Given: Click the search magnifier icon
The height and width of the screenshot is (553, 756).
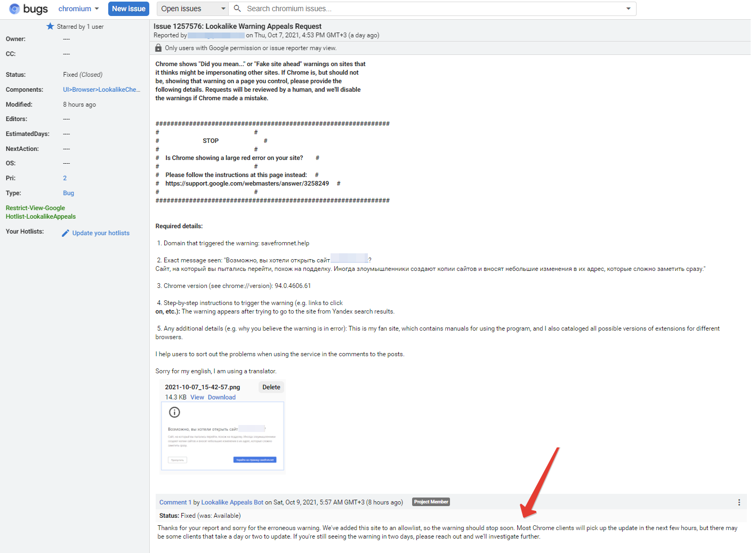Looking at the screenshot, I should coord(237,9).
